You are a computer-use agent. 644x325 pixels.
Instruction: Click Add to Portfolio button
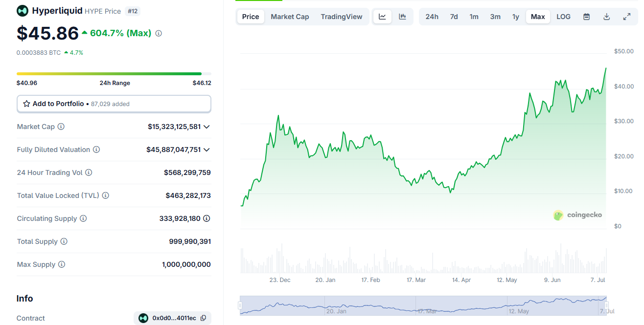pos(114,104)
